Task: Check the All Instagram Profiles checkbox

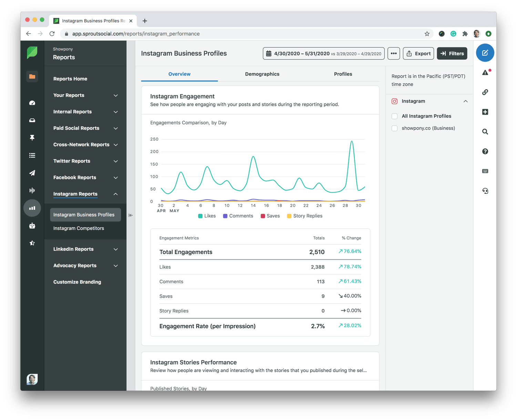Action: (x=395, y=116)
